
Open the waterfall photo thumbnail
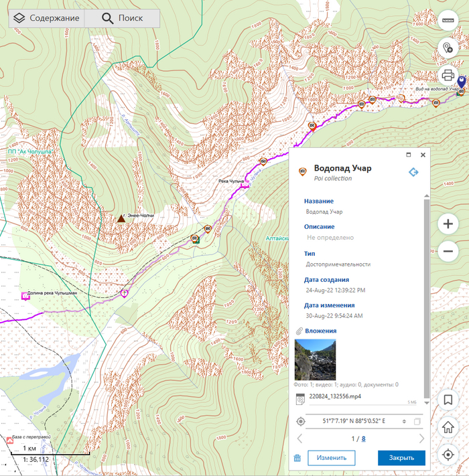pyautogui.click(x=315, y=360)
